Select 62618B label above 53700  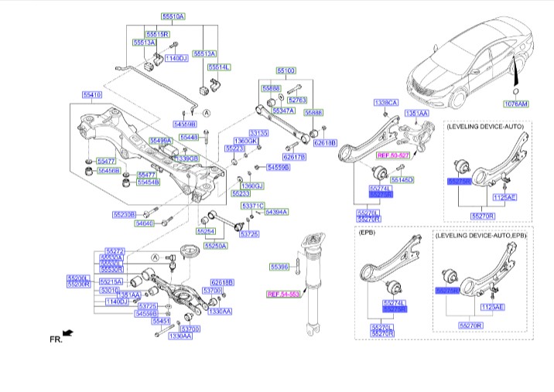click(x=222, y=282)
